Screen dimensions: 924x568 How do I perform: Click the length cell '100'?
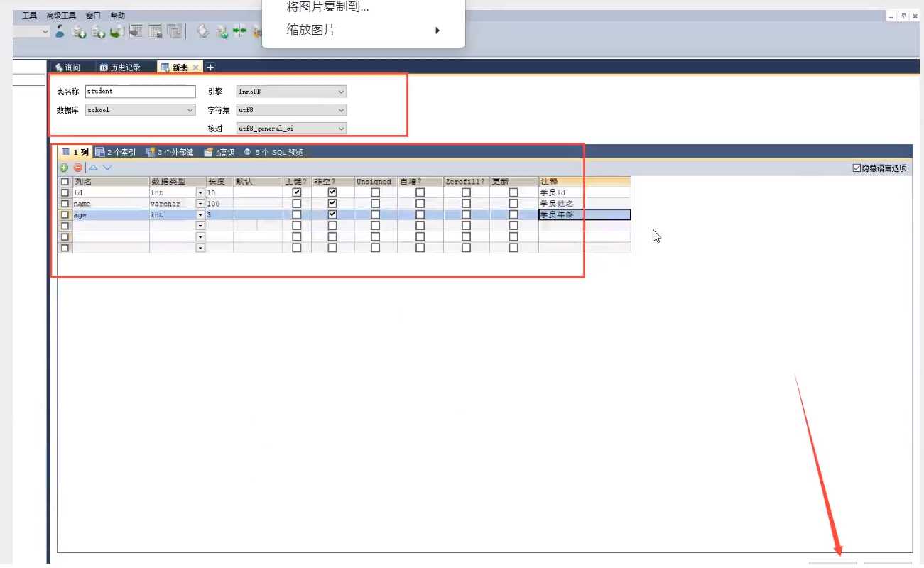[x=219, y=204]
